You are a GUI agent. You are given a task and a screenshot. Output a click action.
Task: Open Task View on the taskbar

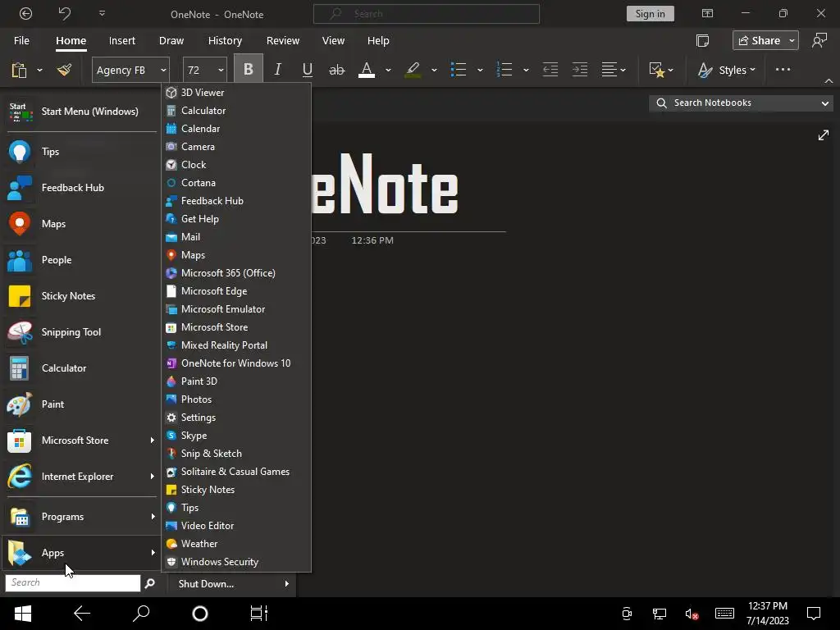click(x=258, y=614)
